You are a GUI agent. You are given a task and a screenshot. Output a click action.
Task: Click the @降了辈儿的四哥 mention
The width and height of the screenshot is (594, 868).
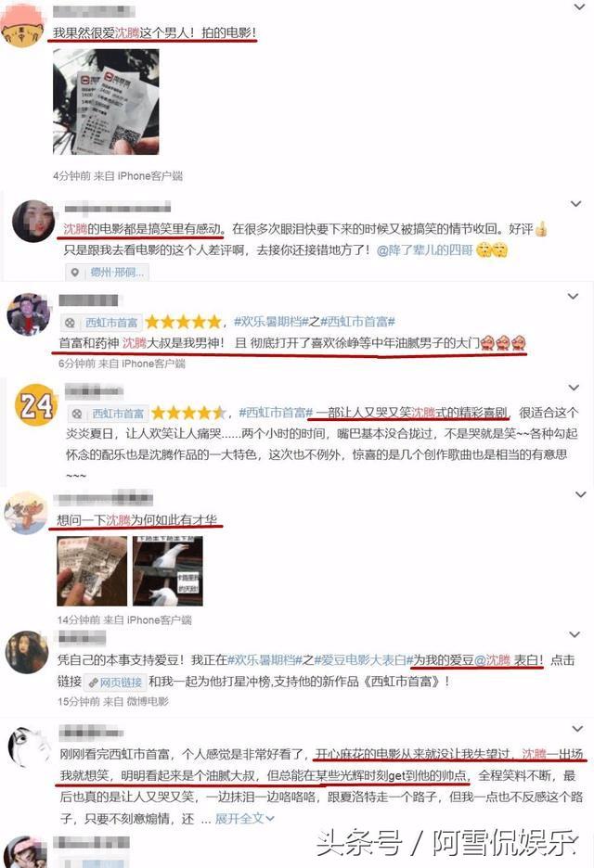[424, 250]
